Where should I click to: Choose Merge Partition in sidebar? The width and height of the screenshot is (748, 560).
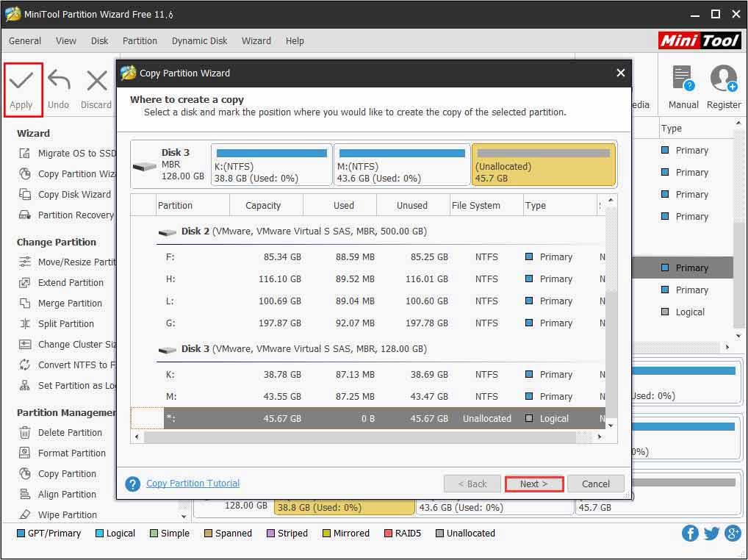tap(60, 303)
